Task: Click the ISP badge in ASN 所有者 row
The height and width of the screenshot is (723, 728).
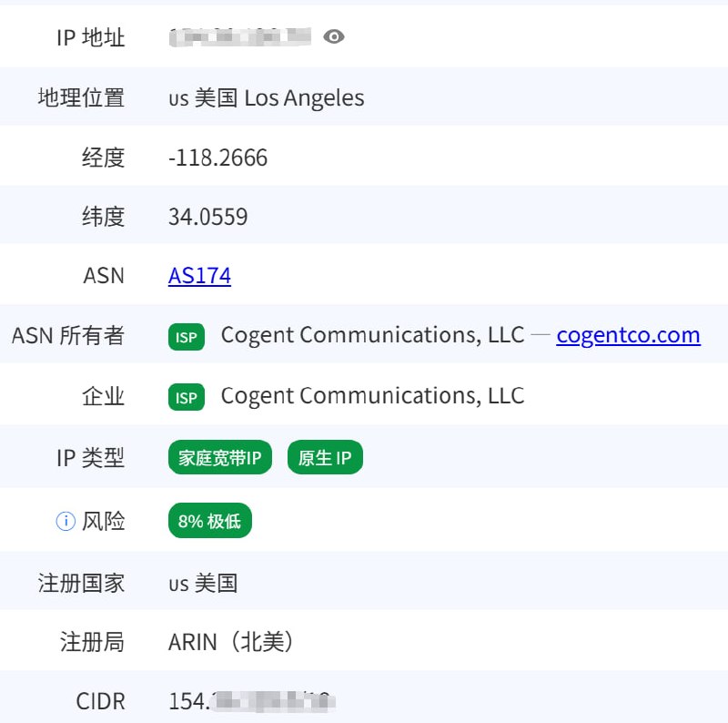Action: pyautogui.click(x=187, y=337)
